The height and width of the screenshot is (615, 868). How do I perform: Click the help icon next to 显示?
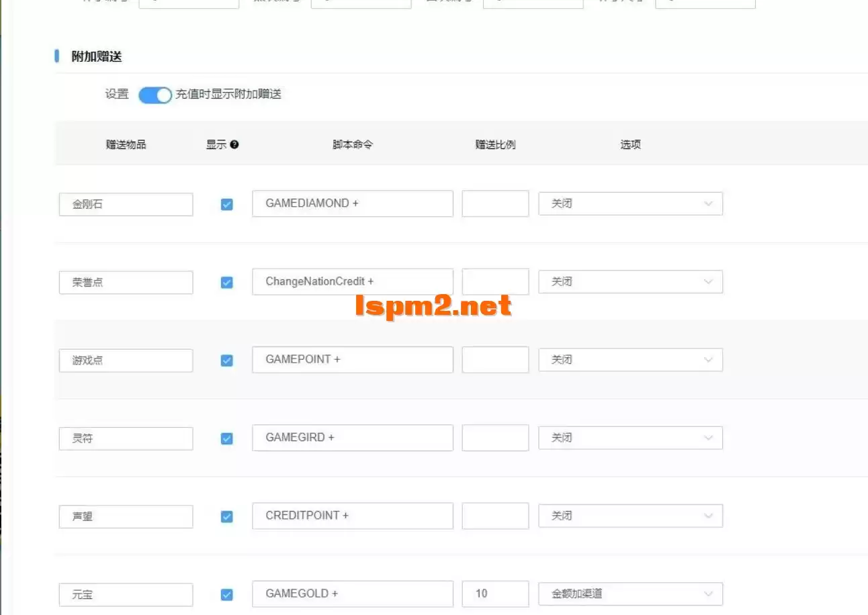click(234, 144)
